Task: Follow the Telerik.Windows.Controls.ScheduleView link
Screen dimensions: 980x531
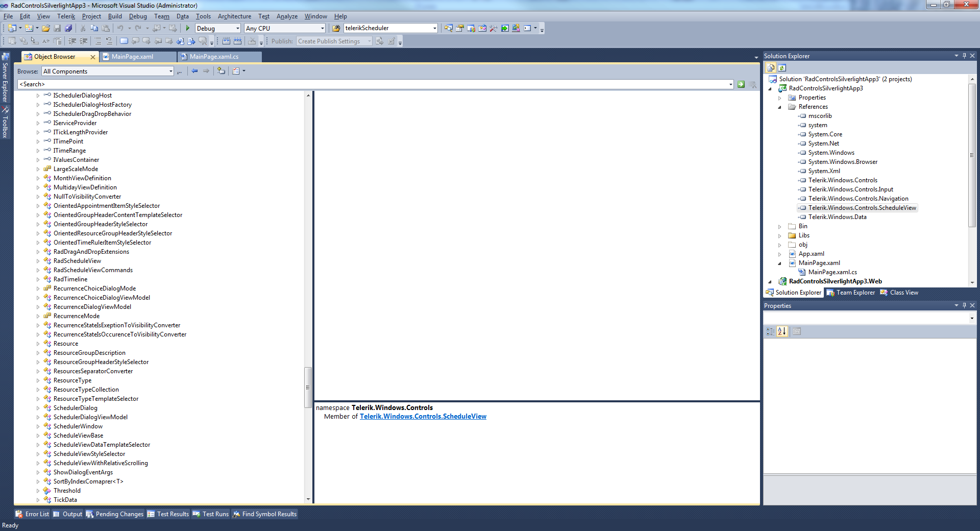Action: (x=423, y=417)
